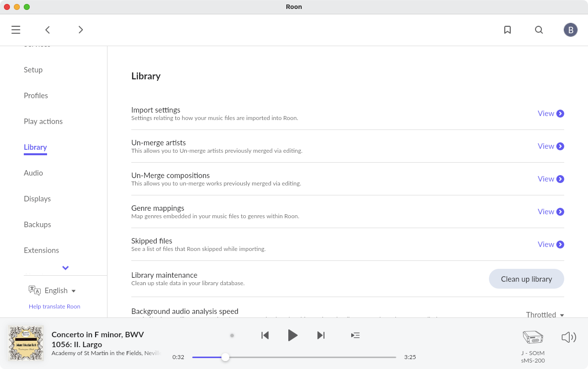The height and width of the screenshot is (369, 588).
Task: Click the language translate icon
Action: pos(35,290)
